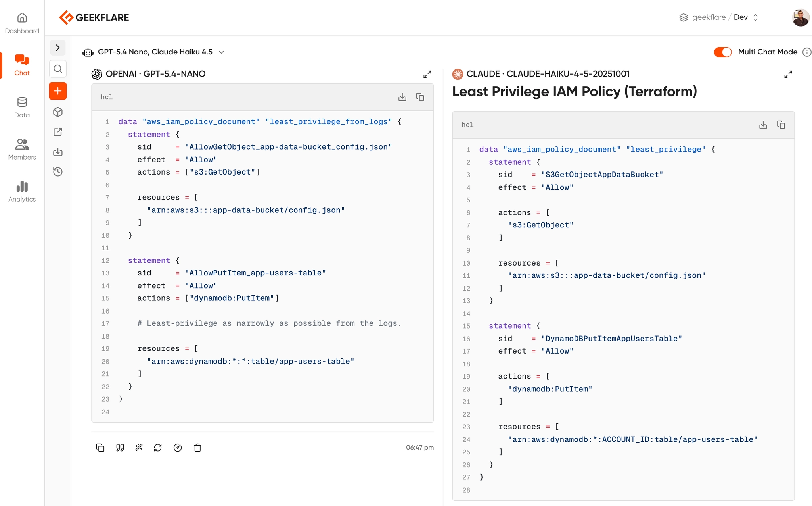812x506 pixels.
Task: Click the cube icon in sidebar
Action: click(58, 112)
